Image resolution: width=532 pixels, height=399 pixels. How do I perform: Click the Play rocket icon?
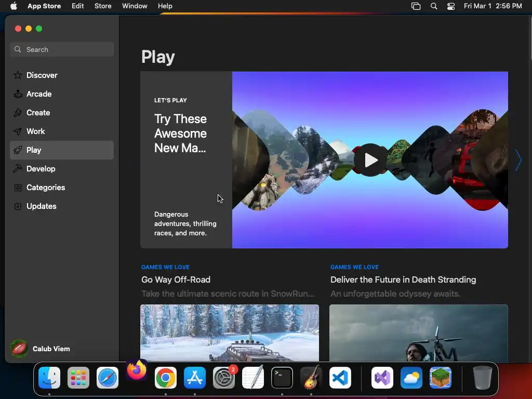point(18,150)
